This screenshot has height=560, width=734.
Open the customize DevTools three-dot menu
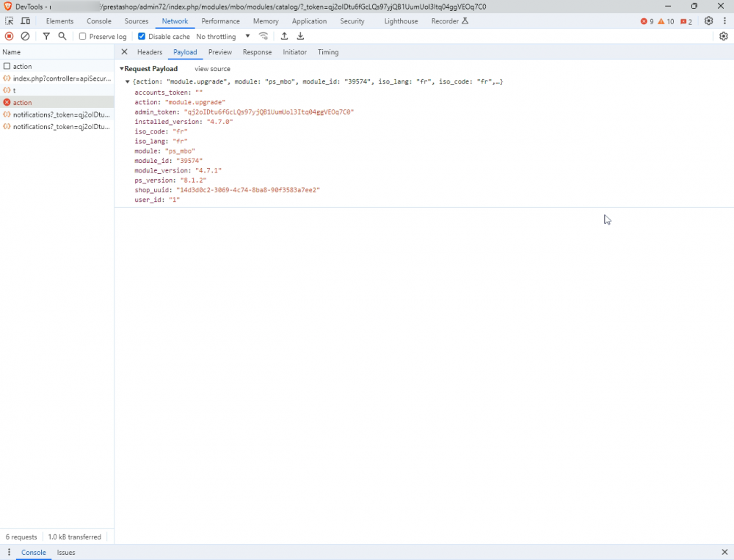coord(725,21)
